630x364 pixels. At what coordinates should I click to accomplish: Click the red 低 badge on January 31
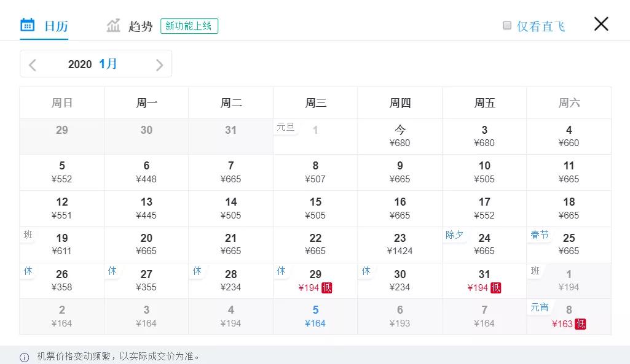coord(496,288)
